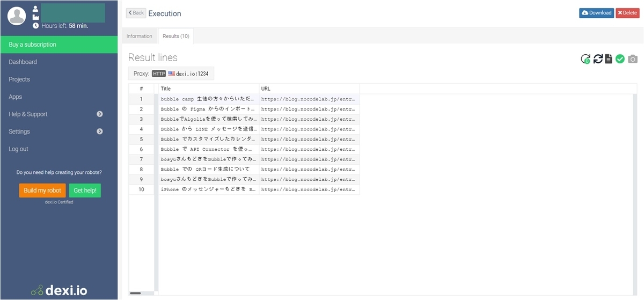Click the row number 3 cell
Viewport: 644px width, 300px height.
(x=141, y=119)
